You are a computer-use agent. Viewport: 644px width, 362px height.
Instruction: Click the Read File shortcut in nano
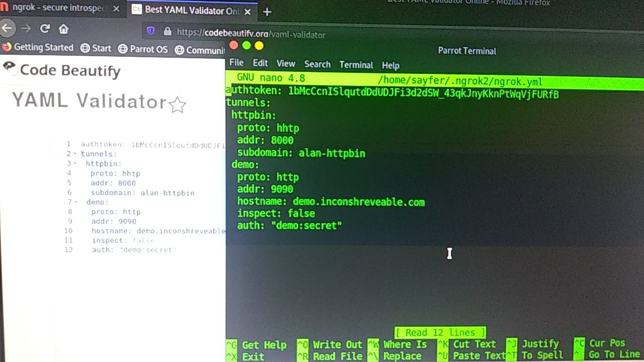[330, 356]
